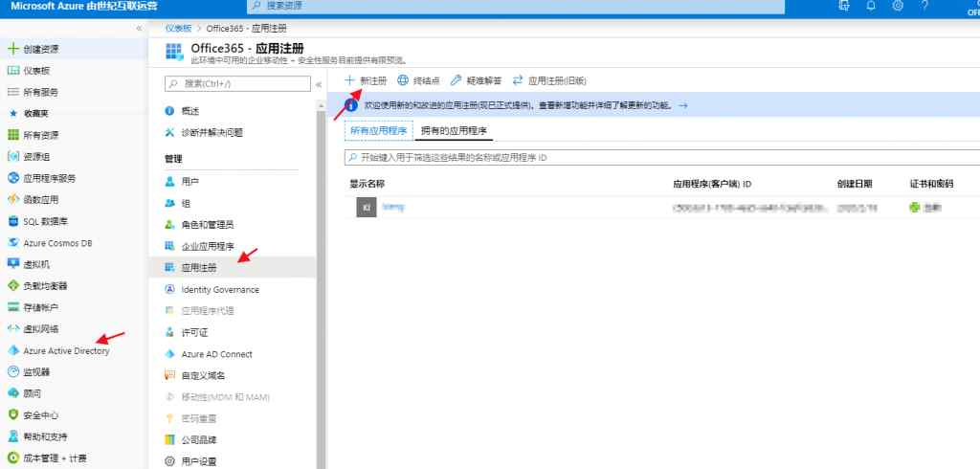Open Identity Governance menu item
This screenshot has height=469, width=980.
220,289
